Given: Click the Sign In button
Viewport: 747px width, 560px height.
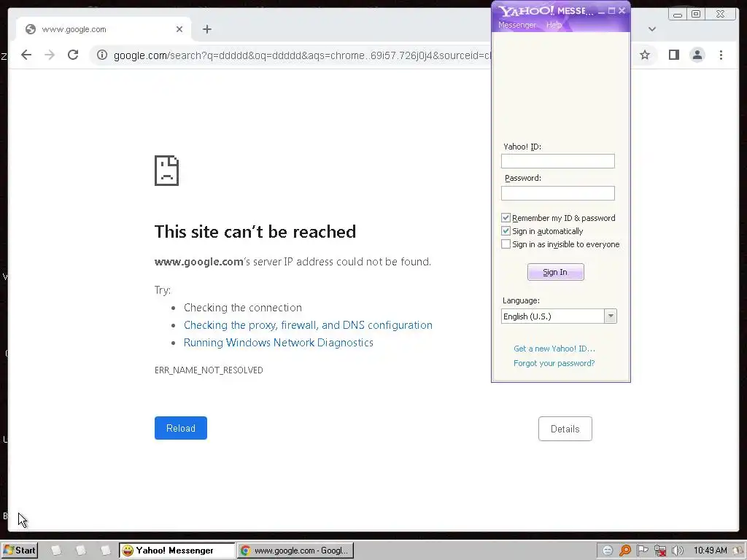Looking at the screenshot, I should [555, 272].
